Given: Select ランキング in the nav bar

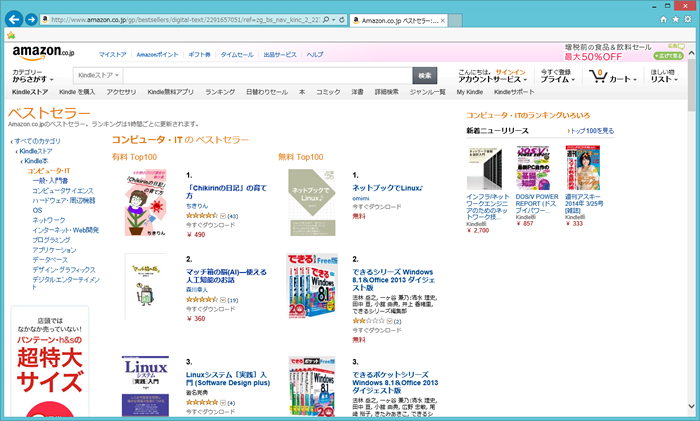Looking at the screenshot, I should tap(220, 92).
